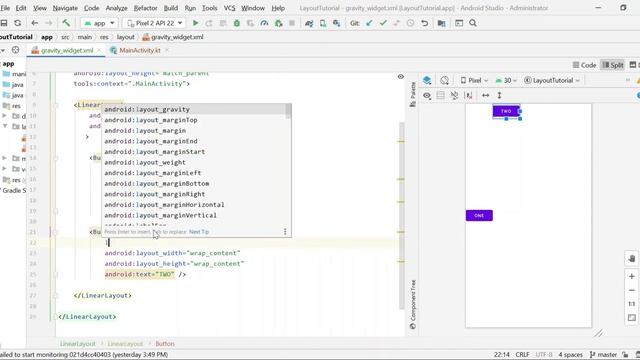Screen dimensions: 640x360
Task: Click the Debug app bug icon
Action: tap(237, 23)
